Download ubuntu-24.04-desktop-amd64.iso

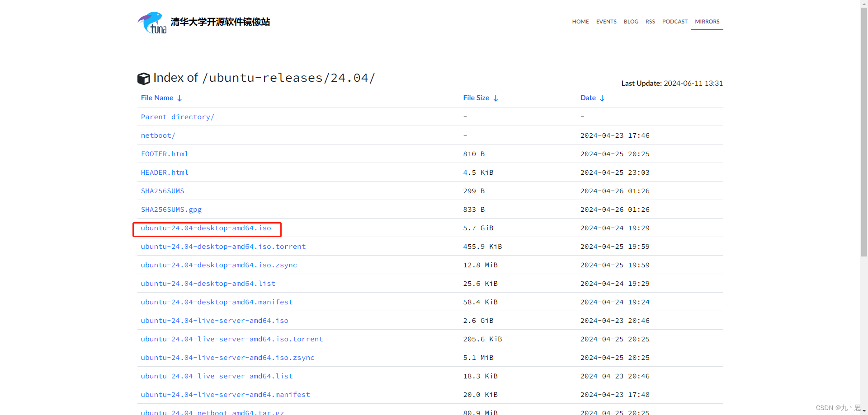coord(206,228)
